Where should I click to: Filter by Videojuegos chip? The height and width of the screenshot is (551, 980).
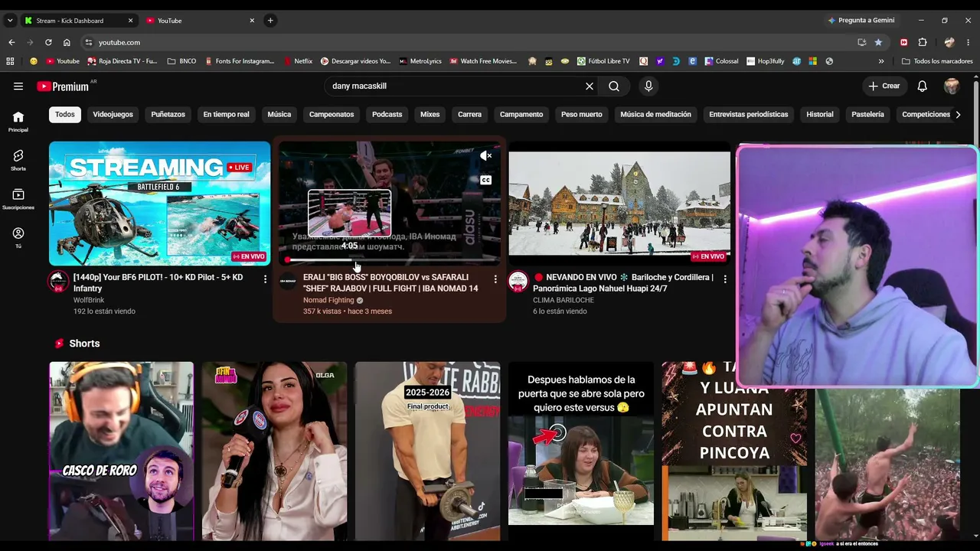click(113, 115)
